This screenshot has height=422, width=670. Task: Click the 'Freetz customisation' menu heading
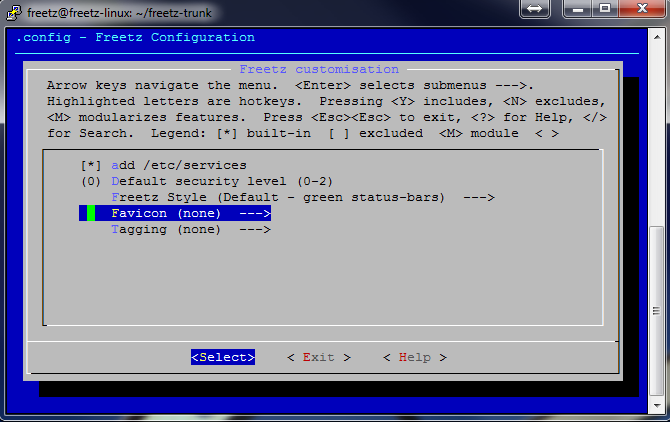(x=319, y=69)
